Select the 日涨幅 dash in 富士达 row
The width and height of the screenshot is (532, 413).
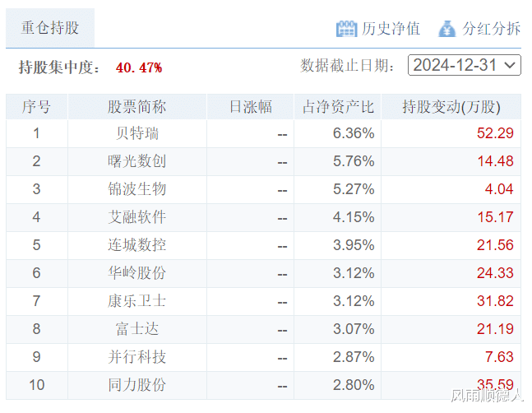(282, 331)
